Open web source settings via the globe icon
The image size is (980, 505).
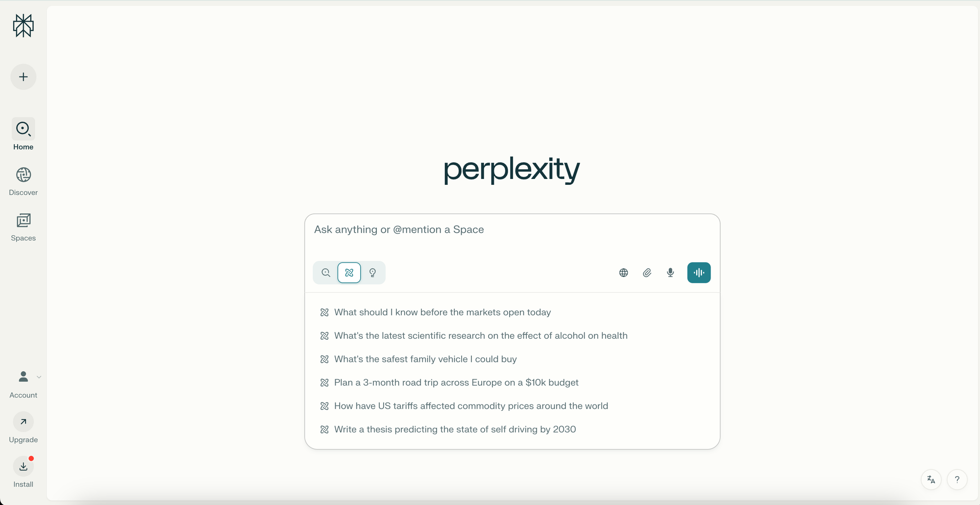(x=623, y=273)
